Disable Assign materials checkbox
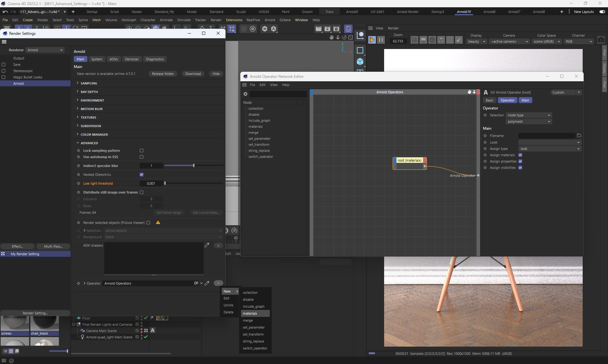Screen dimensions: 608x364 (x=520, y=155)
